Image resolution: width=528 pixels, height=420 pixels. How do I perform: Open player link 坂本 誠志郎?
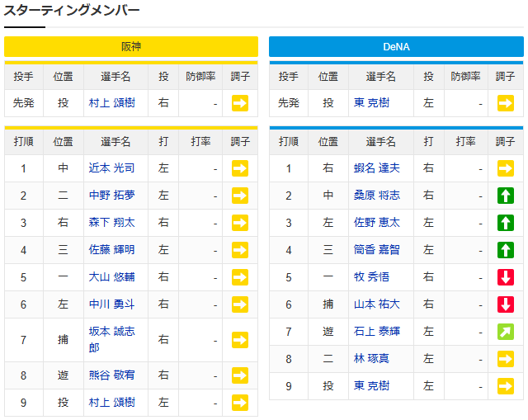(112, 339)
